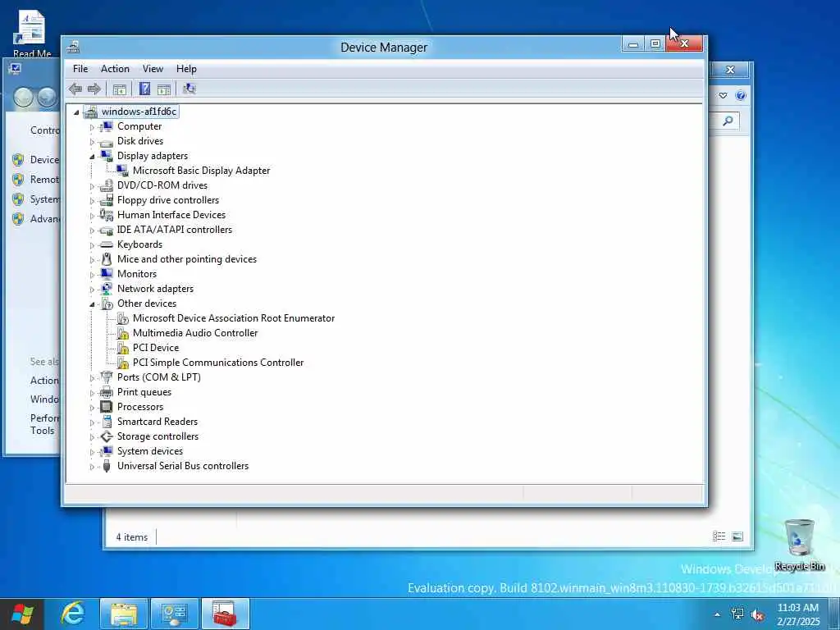This screenshot has height=630, width=840.
Task: Select Microsoft Device Association Root Enumerator icon
Action: pos(122,318)
